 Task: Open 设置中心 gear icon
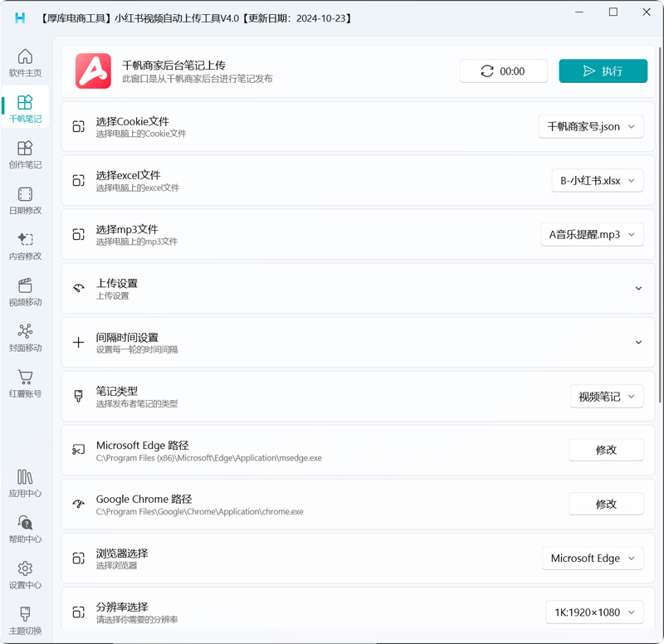pyautogui.click(x=25, y=568)
